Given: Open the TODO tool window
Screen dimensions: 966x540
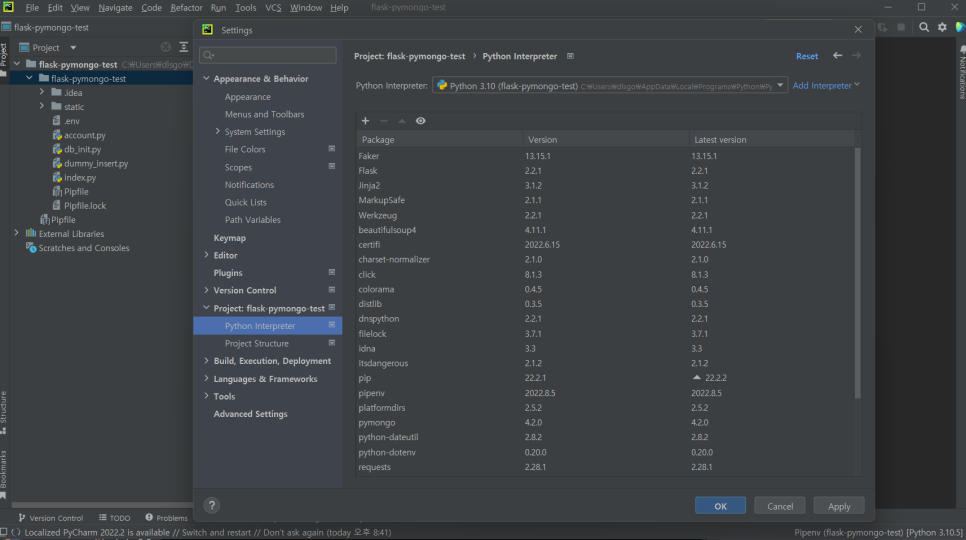Looking at the screenshot, I should [115, 518].
